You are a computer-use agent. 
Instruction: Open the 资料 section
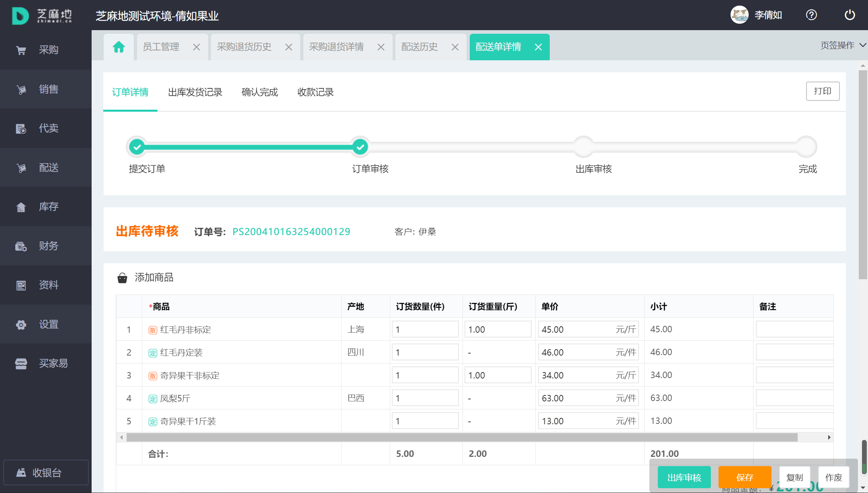[x=46, y=285]
